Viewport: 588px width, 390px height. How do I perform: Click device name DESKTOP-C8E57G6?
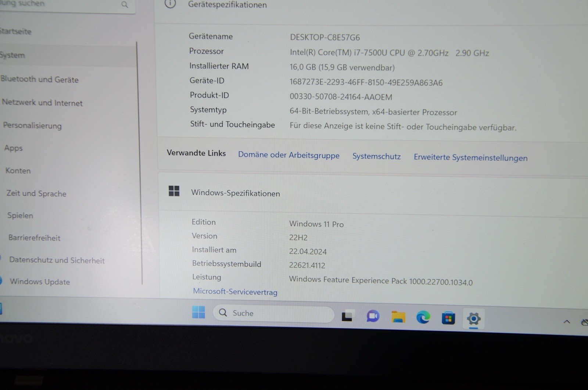click(325, 37)
